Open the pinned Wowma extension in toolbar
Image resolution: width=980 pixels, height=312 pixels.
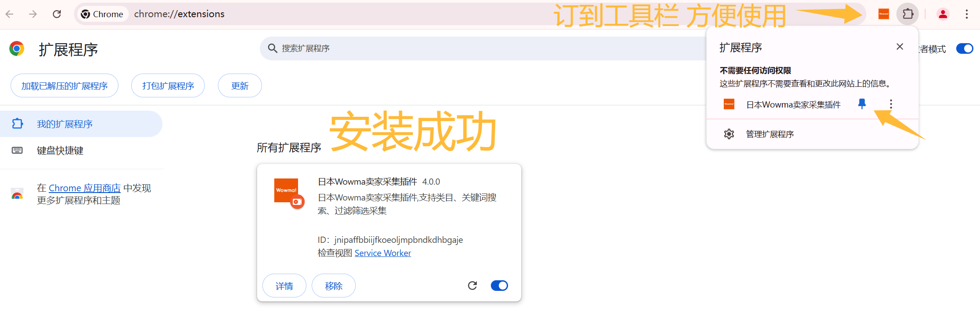point(884,14)
